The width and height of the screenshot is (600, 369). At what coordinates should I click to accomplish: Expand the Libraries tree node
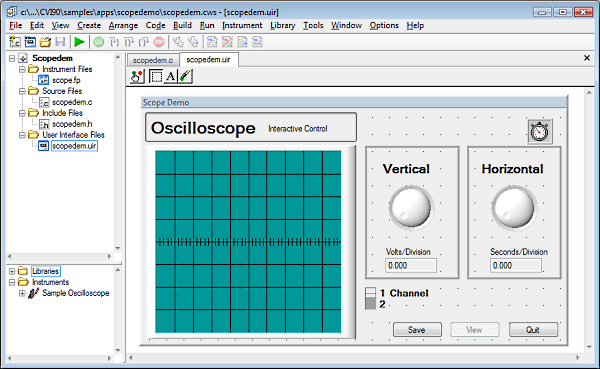(x=12, y=271)
